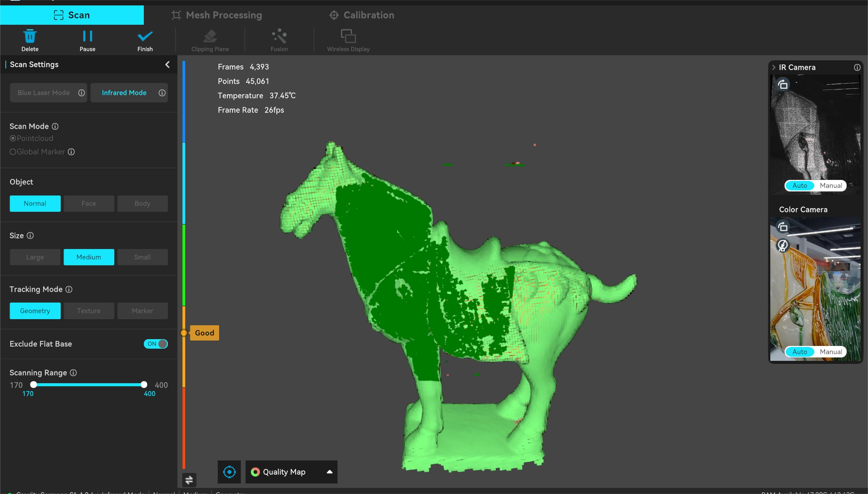Switch IR Camera exposure to Manual
Viewport: 868px width, 494px height.
click(x=831, y=186)
